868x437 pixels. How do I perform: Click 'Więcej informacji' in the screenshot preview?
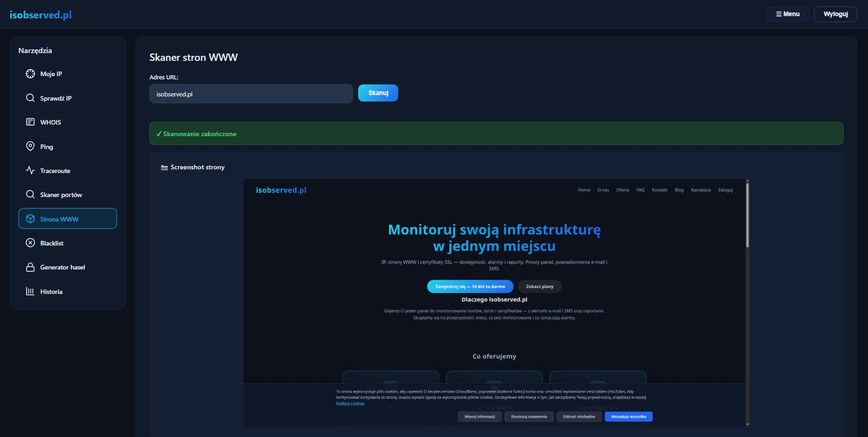pyautogui.click(x=480, y=417)
